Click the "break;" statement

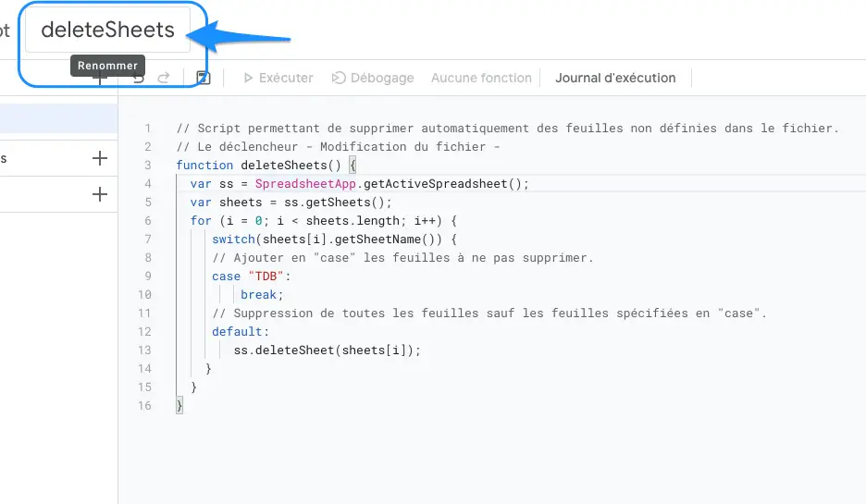[x=262, y=295]
